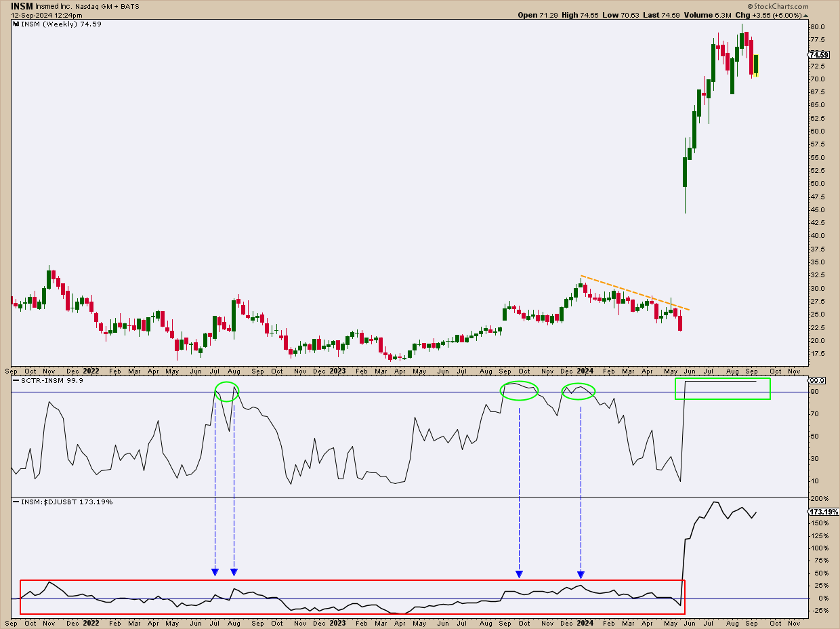
Task: Select the 90 level on the SCTR axis
Action: pos(814,392)
